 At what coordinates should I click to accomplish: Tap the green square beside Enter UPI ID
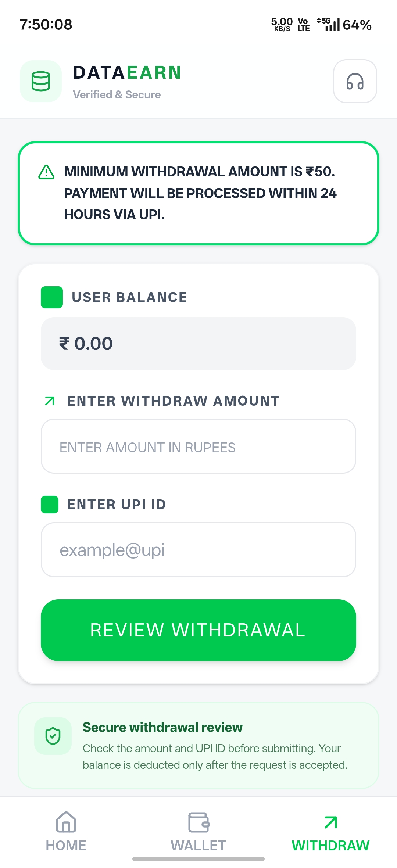(50, 505)
